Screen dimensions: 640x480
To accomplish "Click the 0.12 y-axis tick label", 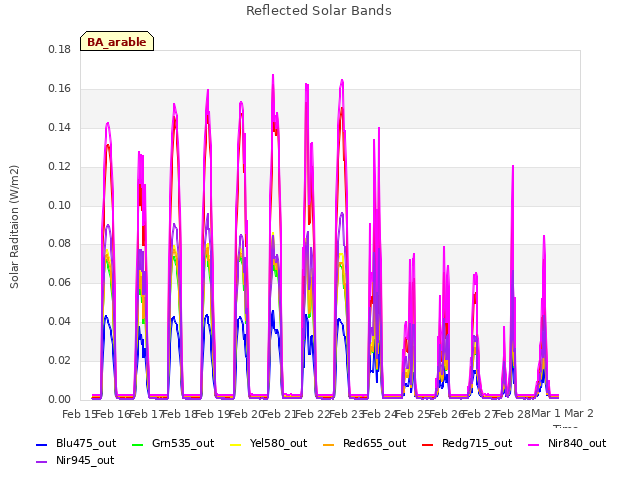I will click(x=60, y=167).
